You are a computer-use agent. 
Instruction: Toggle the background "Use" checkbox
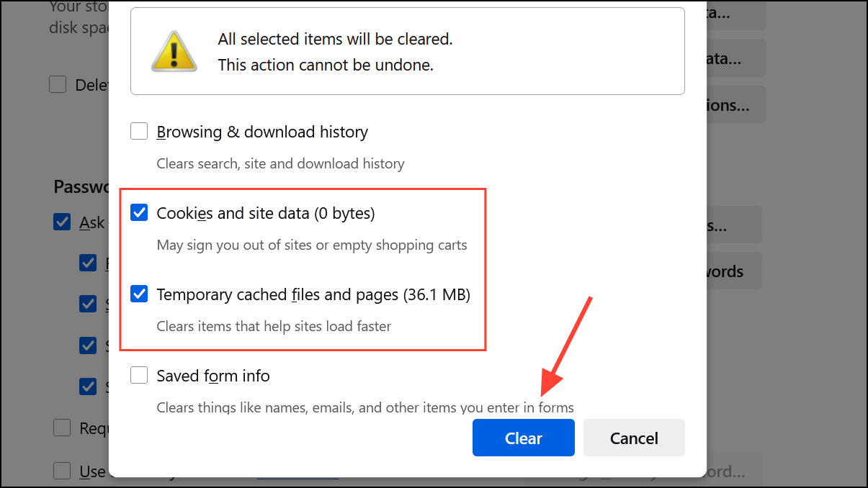(x=62, y=471)
